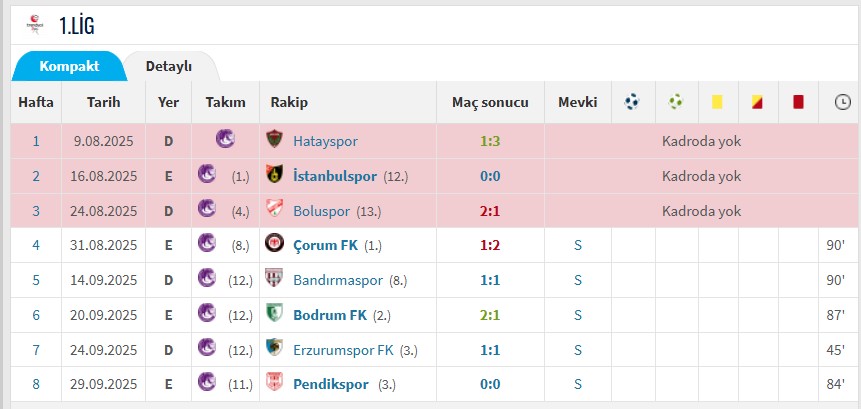Click the Hatayspor club crest

(x=275, y=141)
